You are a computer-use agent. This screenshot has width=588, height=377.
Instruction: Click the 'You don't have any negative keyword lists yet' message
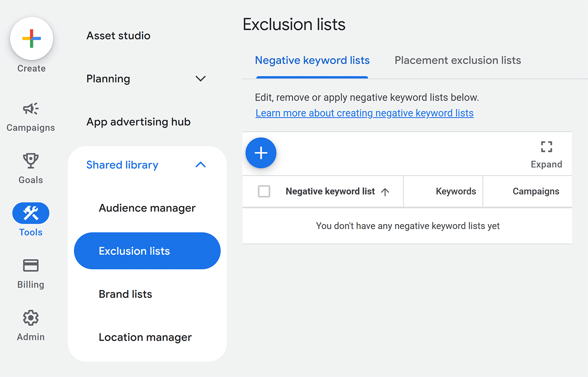point(408,226)
